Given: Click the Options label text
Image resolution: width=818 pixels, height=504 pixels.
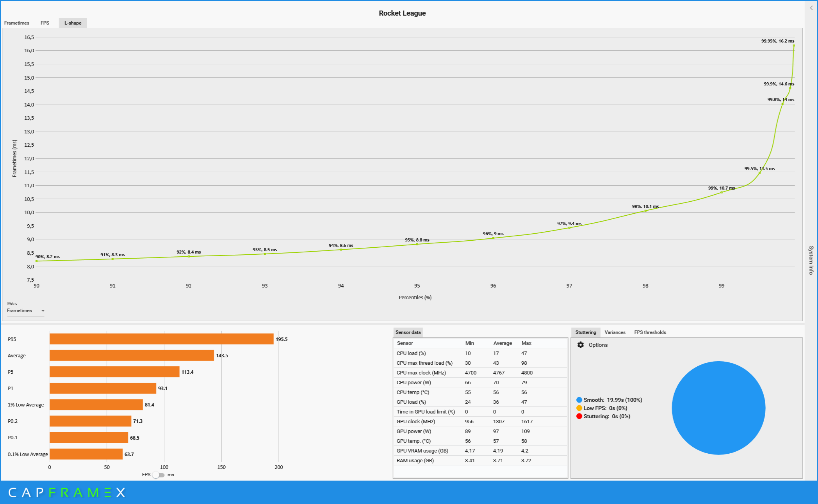Looking at the screenshot, I should [x=598, y=345].
